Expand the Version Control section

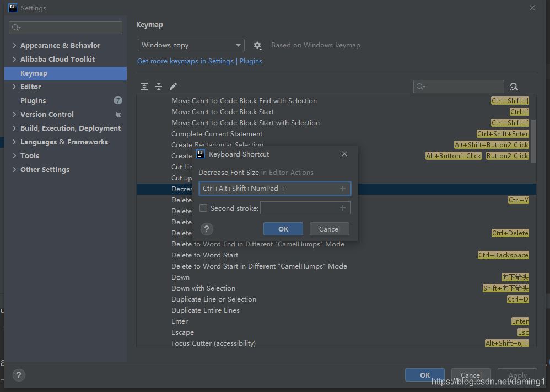coord(14,114)
